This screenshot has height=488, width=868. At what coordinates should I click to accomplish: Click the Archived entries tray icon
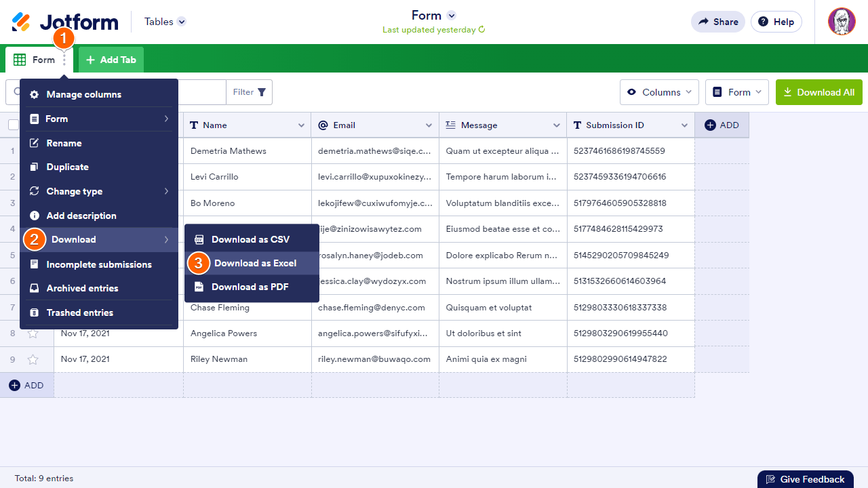(35, 288)
